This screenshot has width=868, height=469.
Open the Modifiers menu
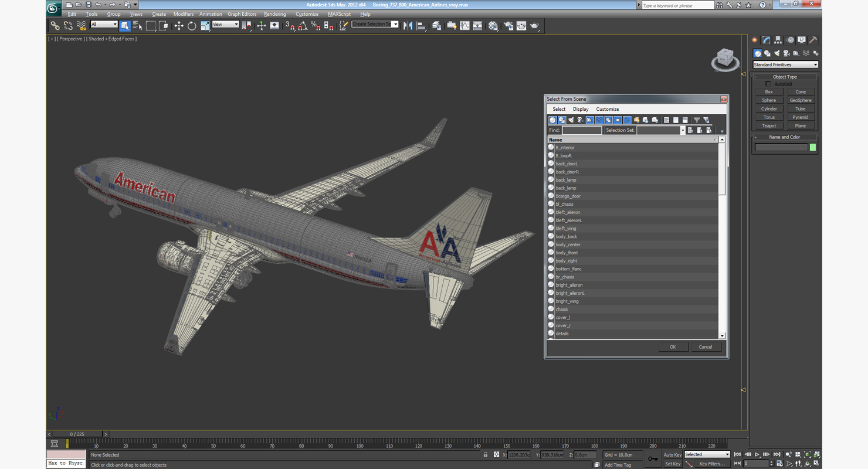[x=184, y=14]
